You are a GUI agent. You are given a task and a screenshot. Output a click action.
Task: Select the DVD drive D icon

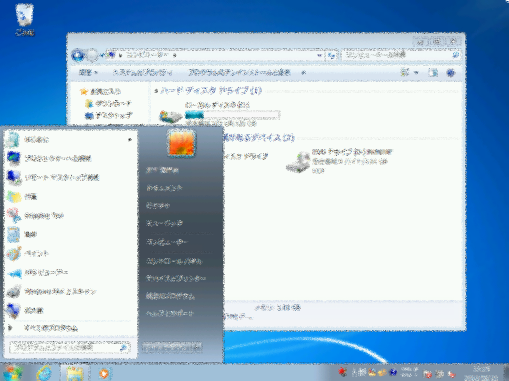pyautogui.click(x=298, y=162)
